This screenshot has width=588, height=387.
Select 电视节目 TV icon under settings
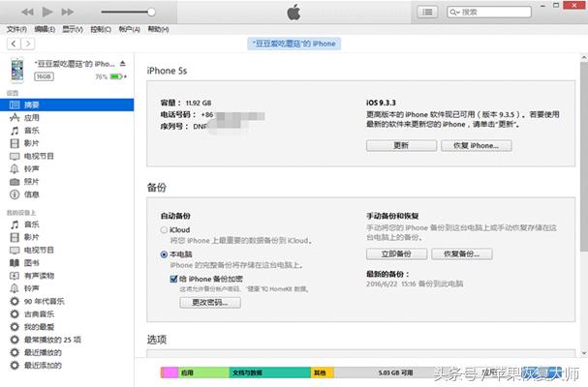(15, 156)
